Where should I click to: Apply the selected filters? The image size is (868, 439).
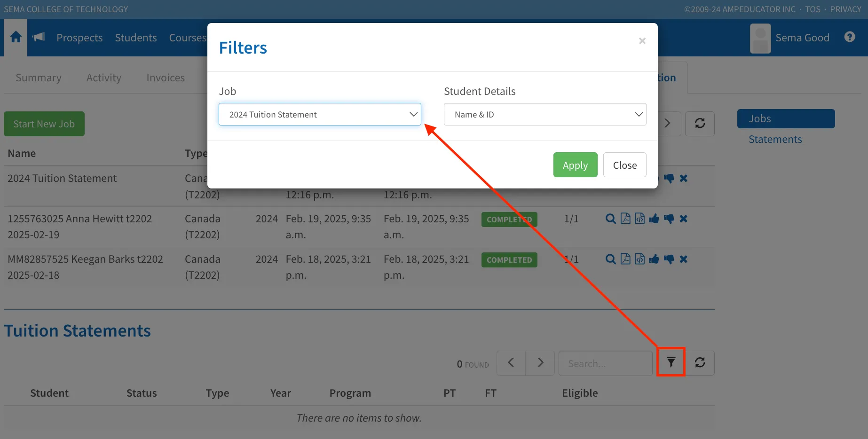pos(575,165)
